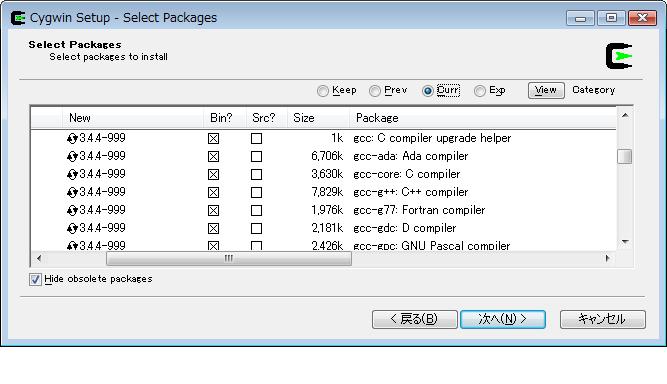The image size is (667, 384).
Task: Select the Keep radio button
Action: click(x=323, y=91)
